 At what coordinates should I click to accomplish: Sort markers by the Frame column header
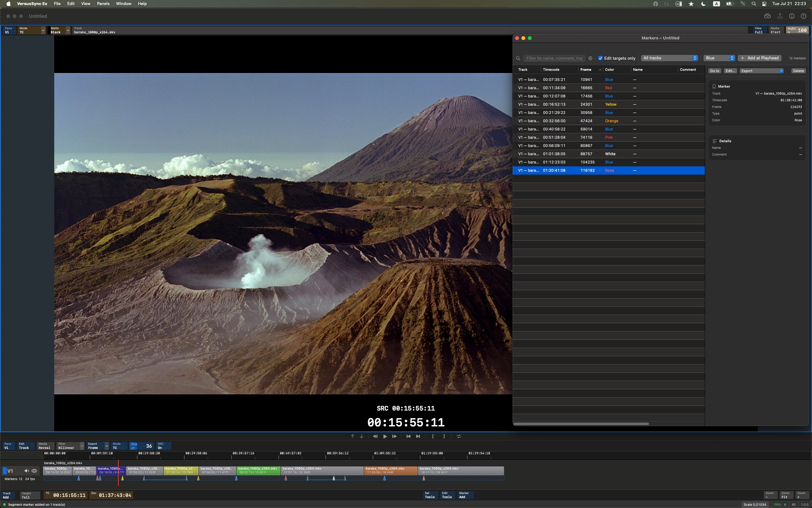[591, 70]
